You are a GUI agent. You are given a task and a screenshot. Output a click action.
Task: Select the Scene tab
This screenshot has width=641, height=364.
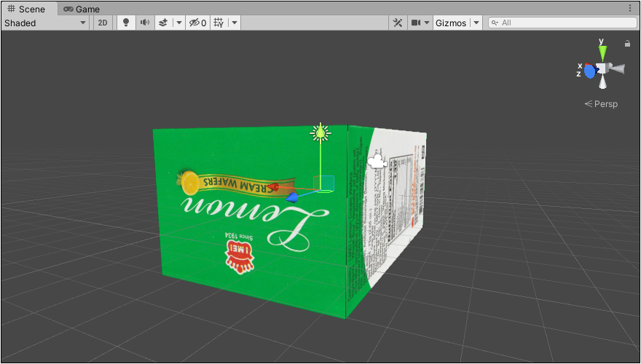click(26, 9)
